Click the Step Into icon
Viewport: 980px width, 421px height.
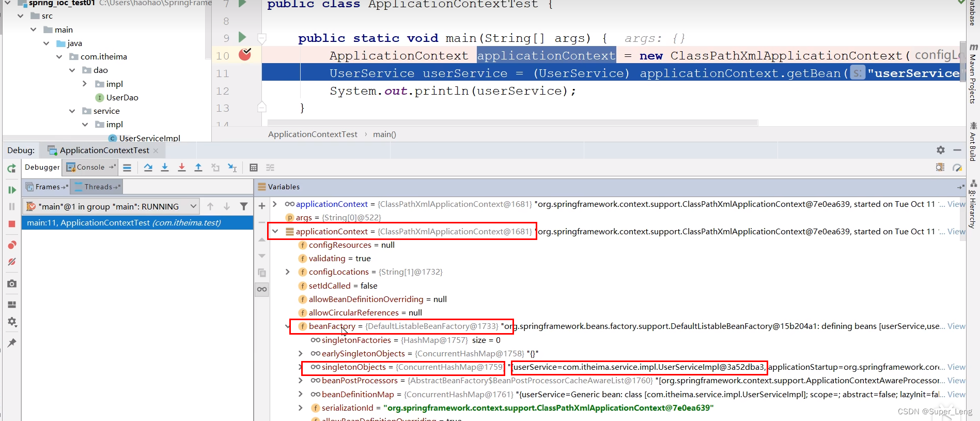tap(165, 168)
